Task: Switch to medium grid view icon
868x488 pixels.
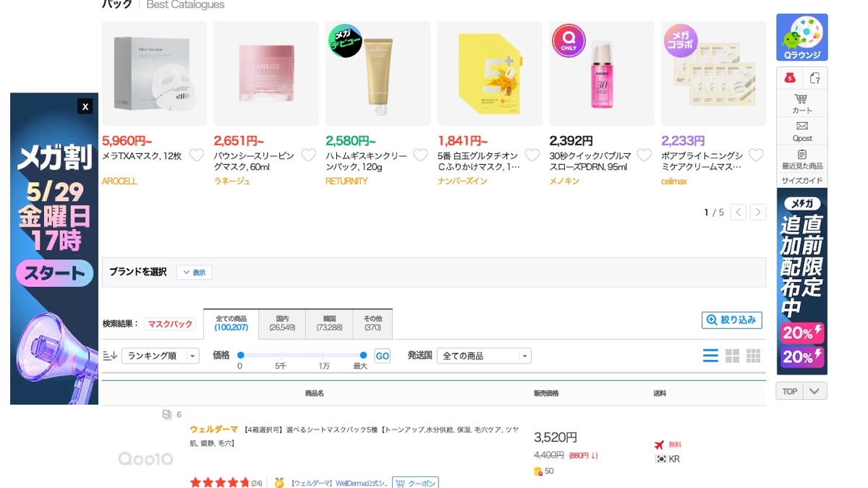Action: 733,356
